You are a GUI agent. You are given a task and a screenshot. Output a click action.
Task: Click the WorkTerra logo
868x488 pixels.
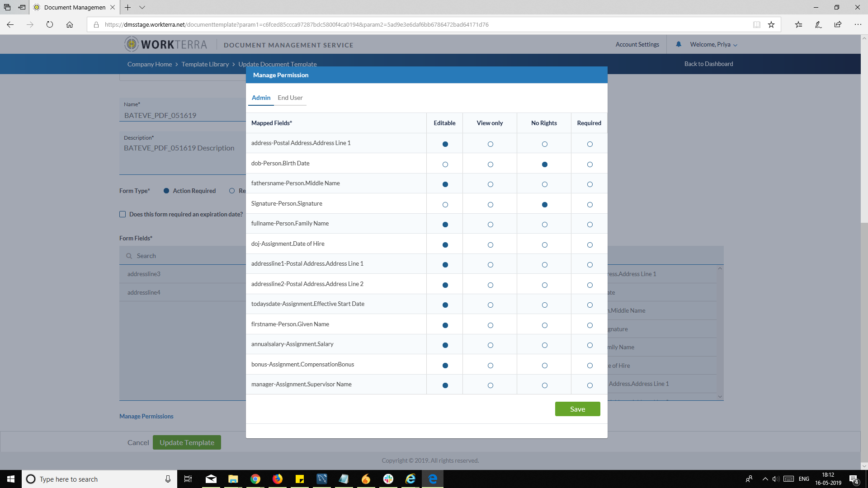click(166, 44)
